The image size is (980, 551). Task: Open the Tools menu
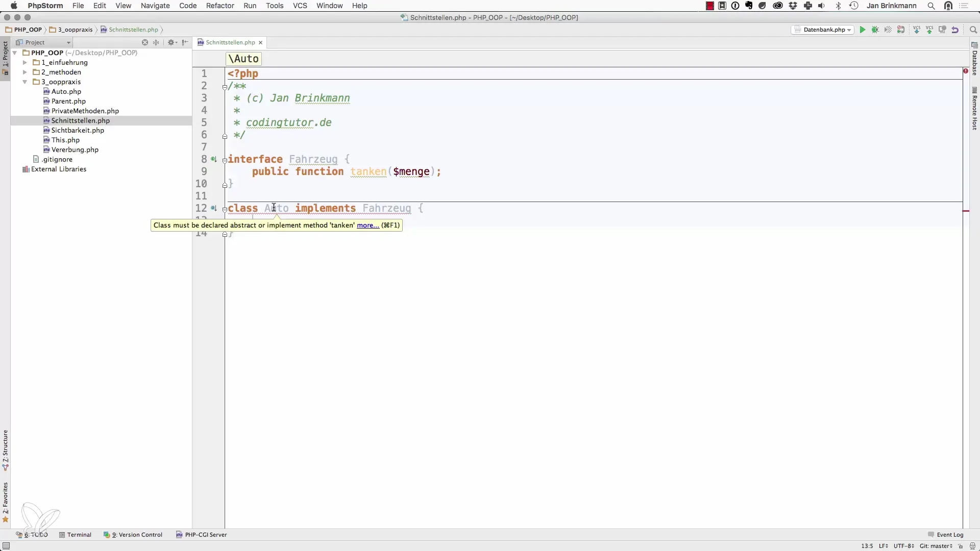[x=275, y=6]
